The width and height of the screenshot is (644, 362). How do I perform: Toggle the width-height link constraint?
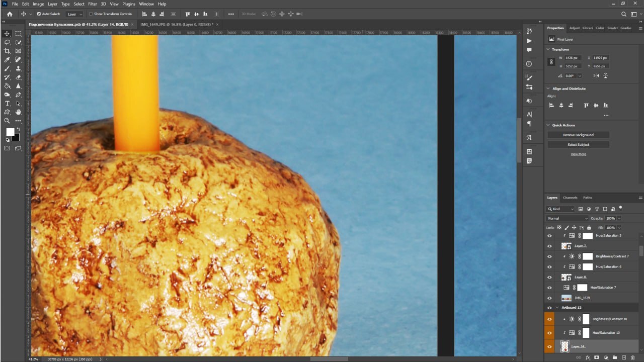[x=551, y=62]
